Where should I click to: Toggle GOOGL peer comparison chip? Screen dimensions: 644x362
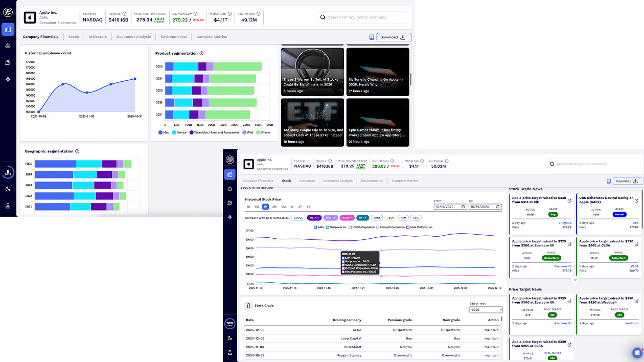(x=298, y=218)
